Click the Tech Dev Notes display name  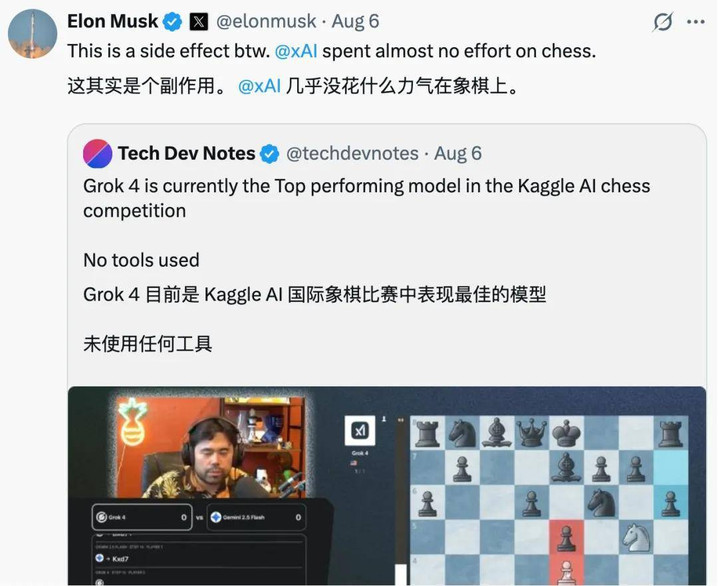[x=186, y=153]
